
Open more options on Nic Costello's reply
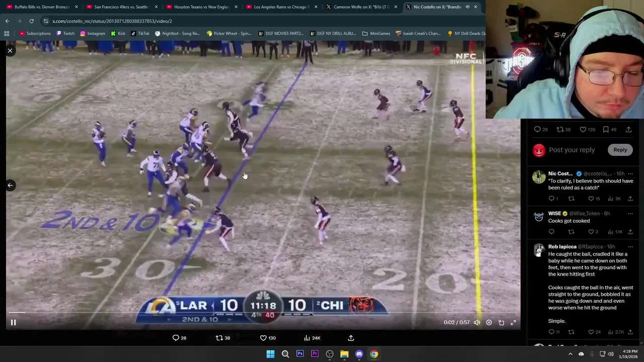click(630, 173)
